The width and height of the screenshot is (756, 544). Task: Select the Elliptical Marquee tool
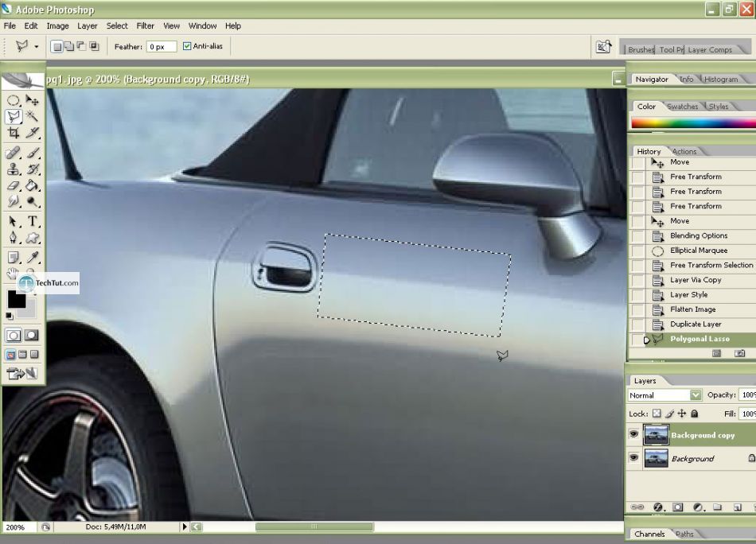click(x=13, y=100)
